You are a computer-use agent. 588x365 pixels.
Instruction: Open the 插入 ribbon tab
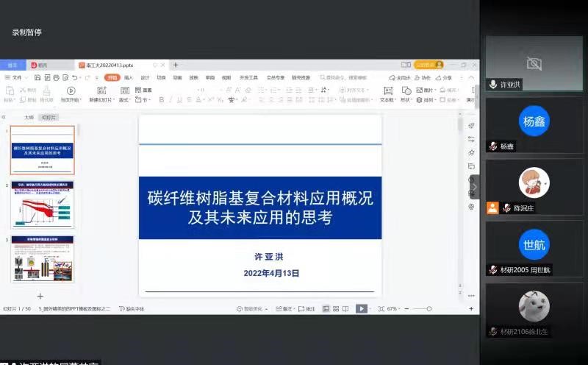[x=129, y=77]
